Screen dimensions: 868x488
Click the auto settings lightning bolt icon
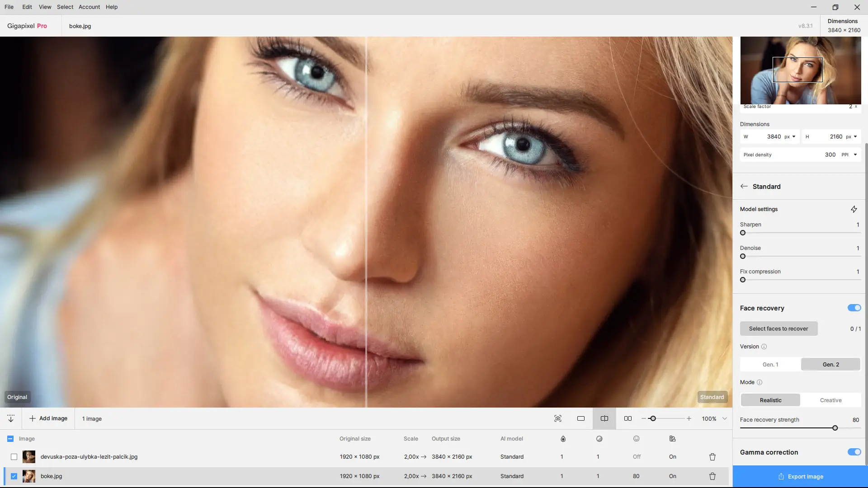click(x=854, y=209)
